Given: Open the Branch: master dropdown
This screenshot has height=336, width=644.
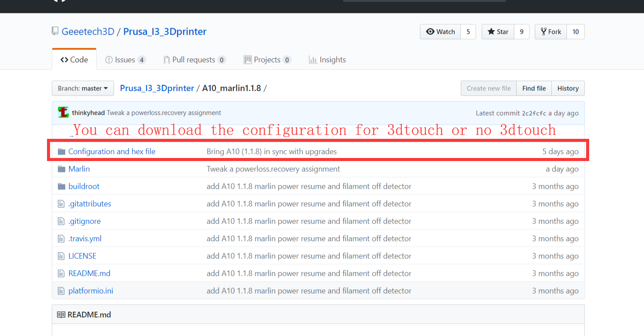Looking at the screenshot, I should pyautogui.click(x=83, y=88).
